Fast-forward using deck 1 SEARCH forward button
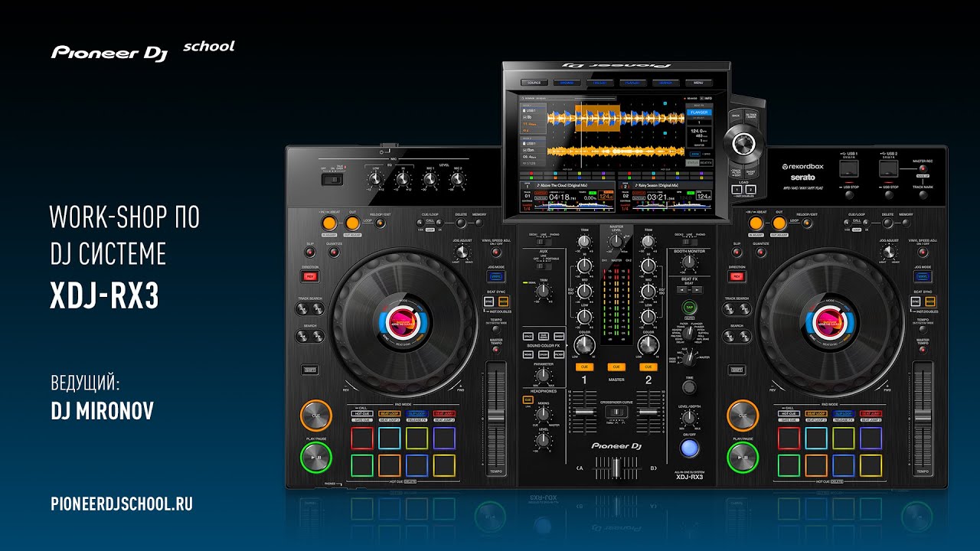The height and width of the screenshot is (551, 980). (317, 336)
